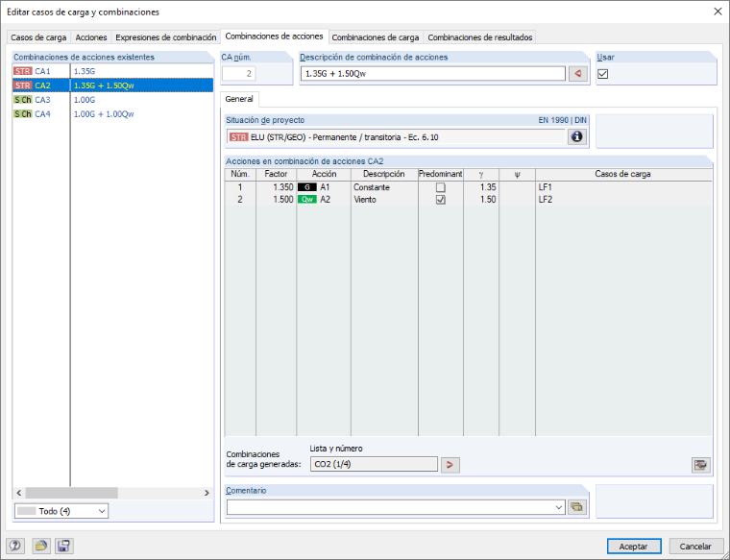This screenshot has height=560, width=730.
Task: Switch to Casos de carga tab
Action: click(38, 37)
